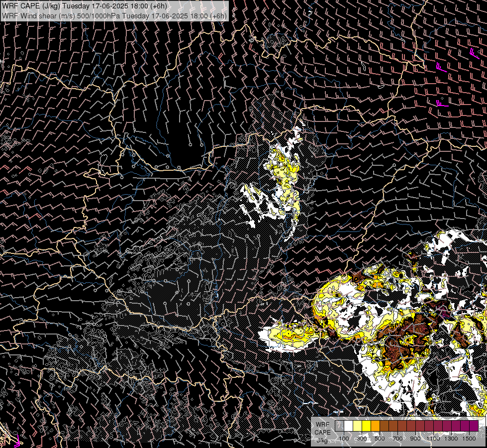This screenshot has height=448, width=487.
Task: Click the legend value 1500
Action: pyautogui.click(x=469, y=439)
